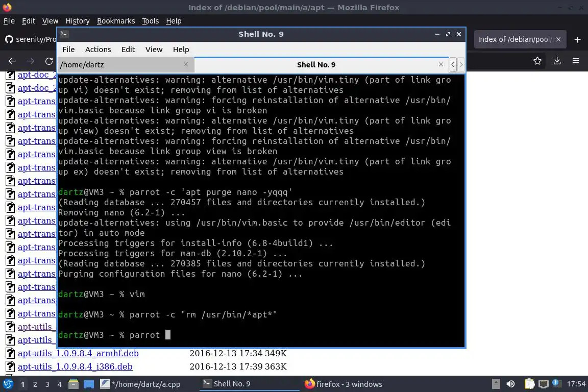Click the Firefox forward arrow

(31, 61)
